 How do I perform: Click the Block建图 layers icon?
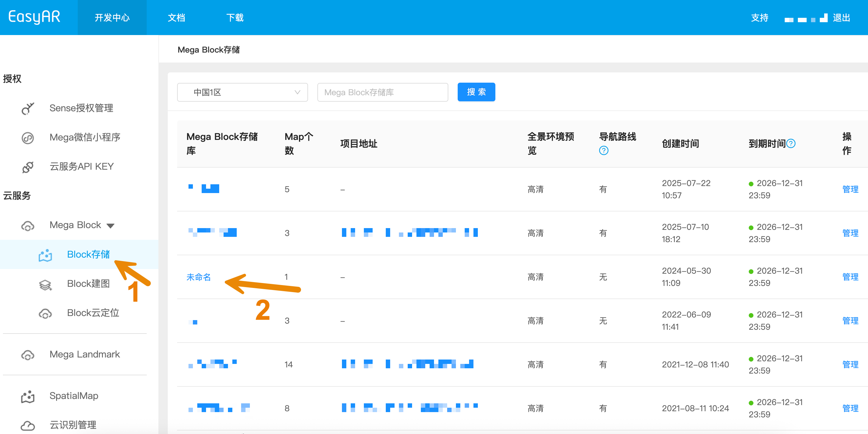pos(45,284)
